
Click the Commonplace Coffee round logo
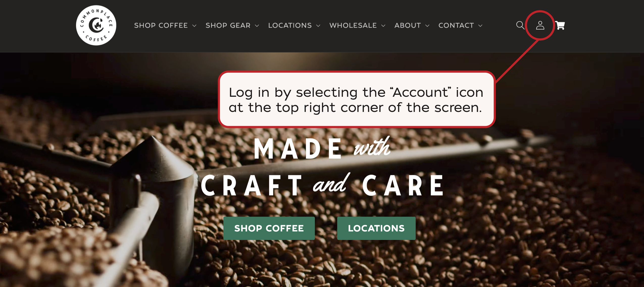96,25
